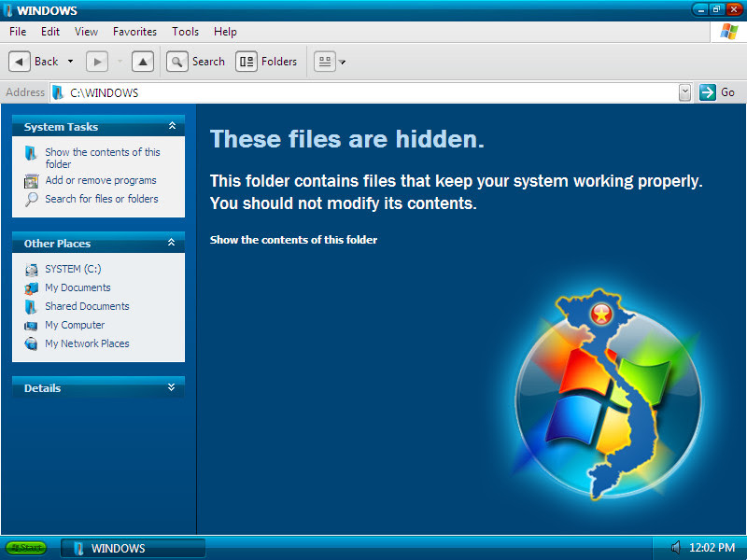The width and height of the screenshot is (747, 560).
Task: Open the Forward history dropdown arrow
Action: click(x=120, y=62)
